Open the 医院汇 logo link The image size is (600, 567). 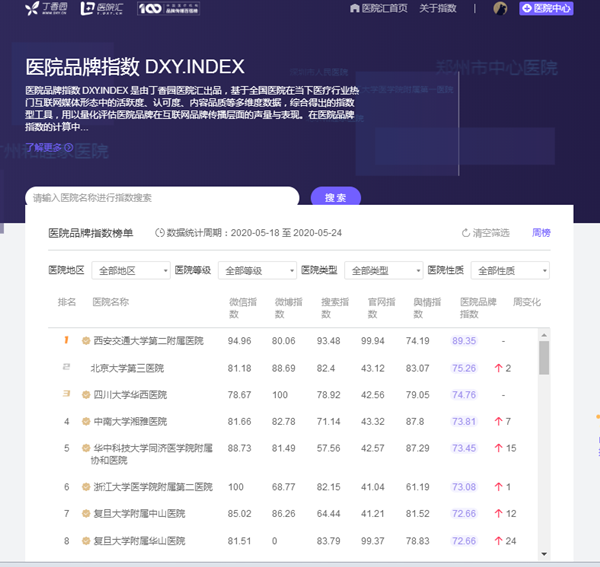[102, 8]
